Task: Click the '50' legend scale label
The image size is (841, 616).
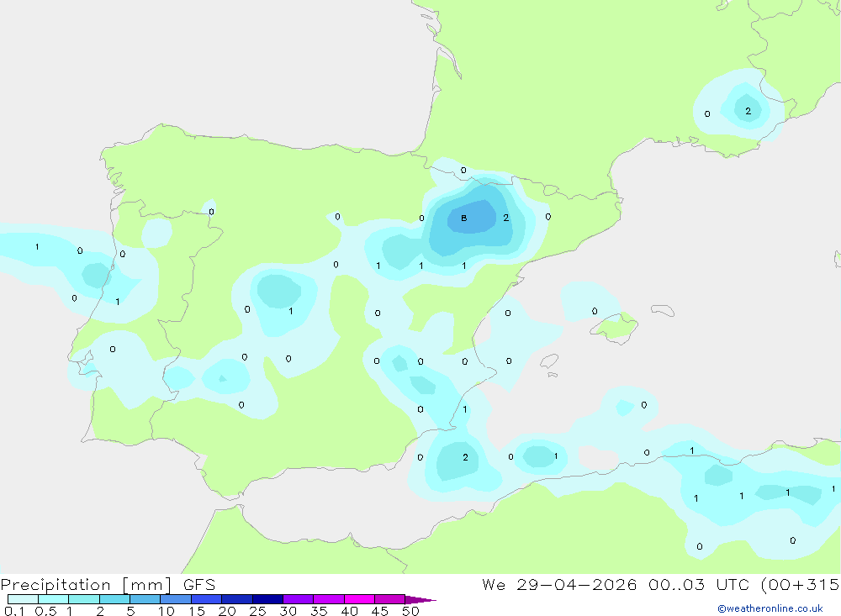Action: tap(410, 611)
